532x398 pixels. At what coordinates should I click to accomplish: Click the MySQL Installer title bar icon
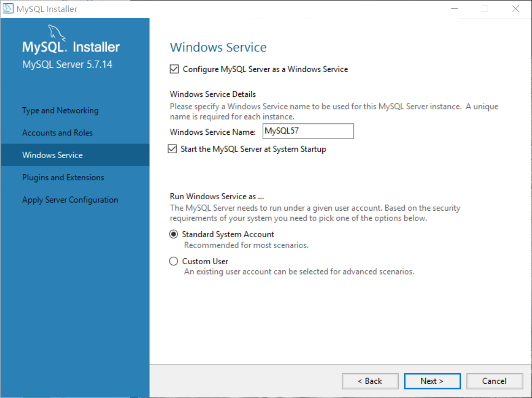pos(8,8)
